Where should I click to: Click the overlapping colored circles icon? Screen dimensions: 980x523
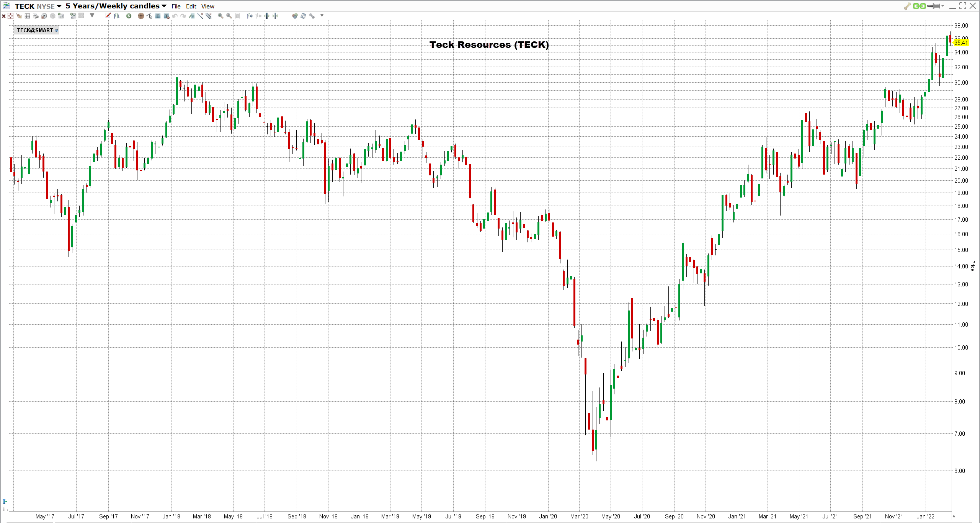pyautogui.click(x=295, y=16)
